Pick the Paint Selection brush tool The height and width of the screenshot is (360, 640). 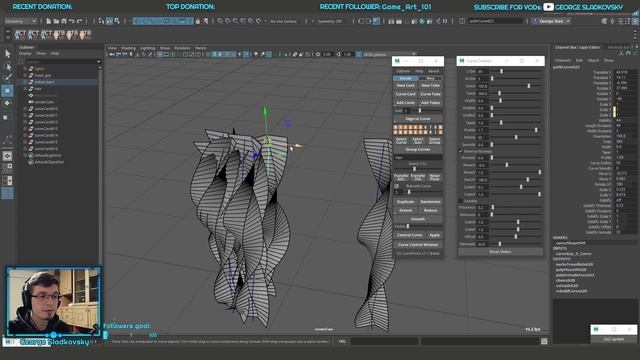tap(7, 78)
